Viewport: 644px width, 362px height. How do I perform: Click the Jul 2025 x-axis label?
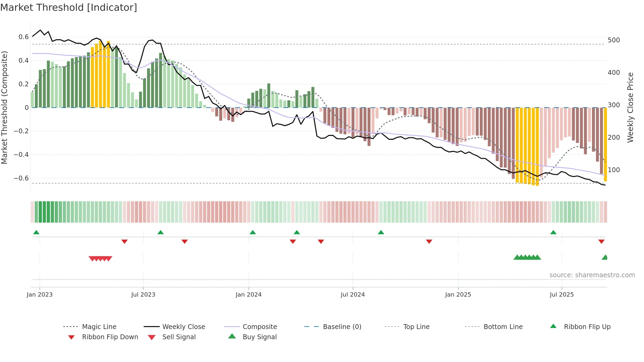(x=562, y=295)
